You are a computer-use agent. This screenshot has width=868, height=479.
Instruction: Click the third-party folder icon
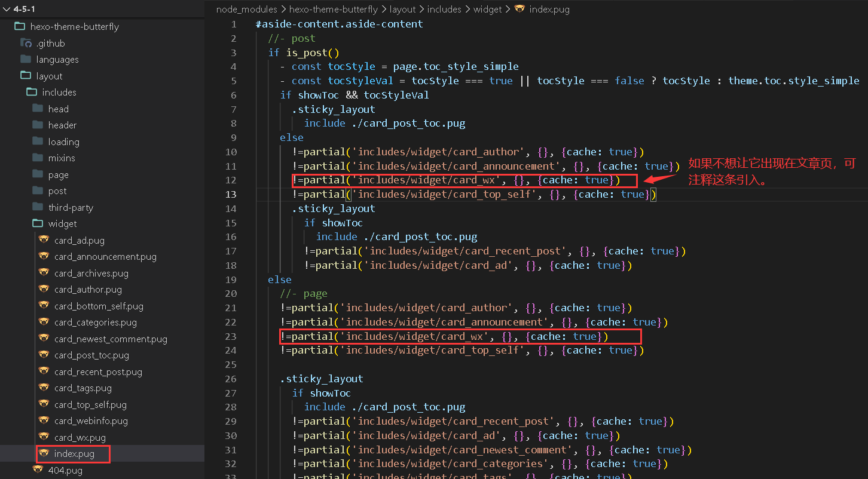coord(38,207)
